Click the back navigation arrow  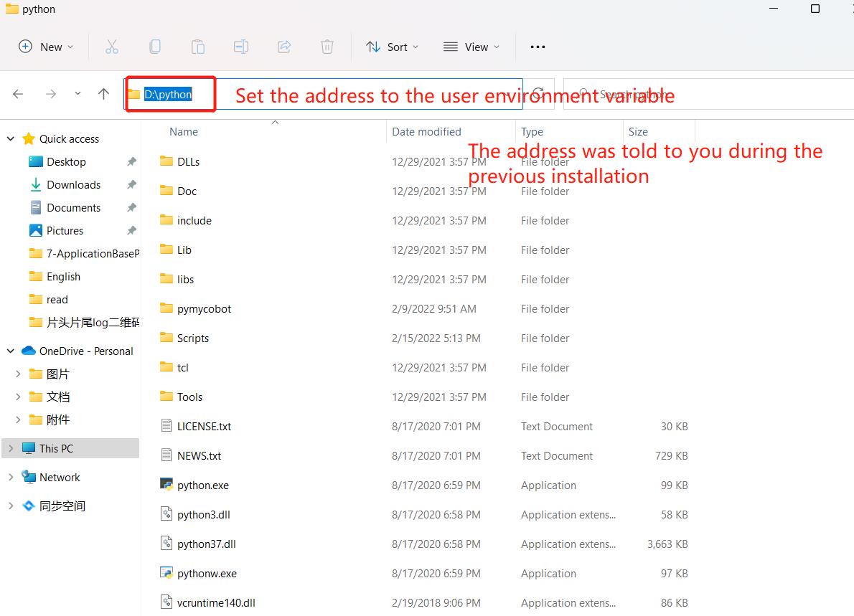click(19, 94)
